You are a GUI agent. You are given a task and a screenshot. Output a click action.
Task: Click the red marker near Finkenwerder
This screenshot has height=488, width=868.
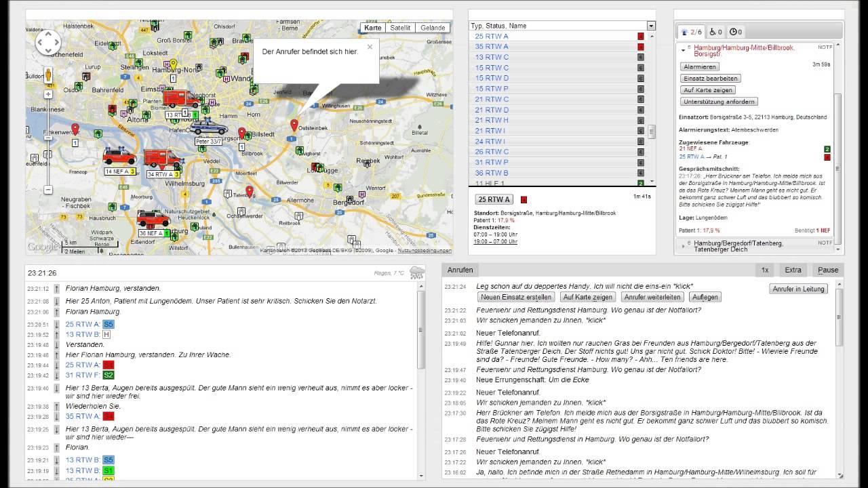click(75, 129)
